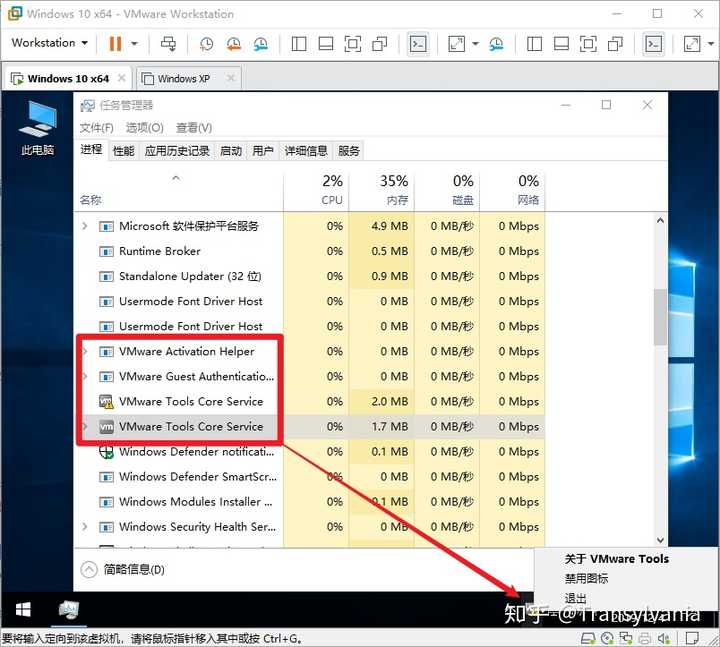Click the 名称 column header
The image size is (720, 647).
(90, 200)
